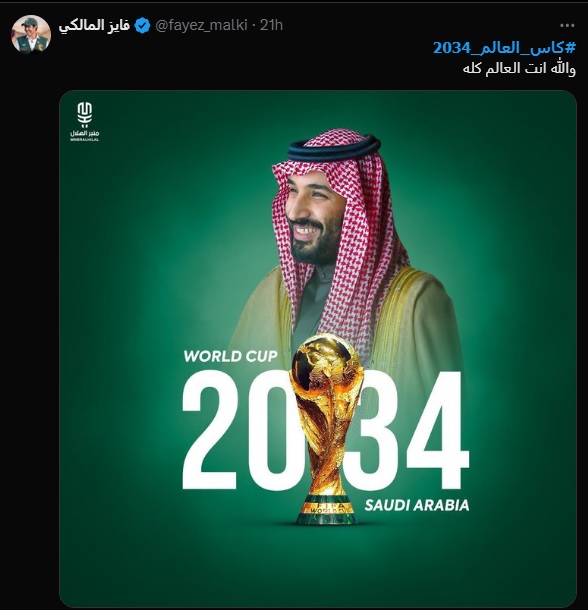Click the large white "20" digits
The image size is (588, 610).
(239, 430)
